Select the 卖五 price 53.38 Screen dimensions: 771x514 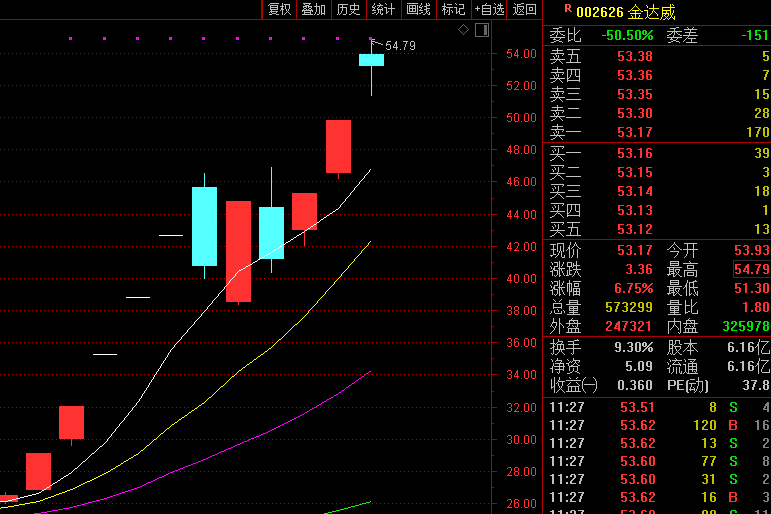click(635, 57)
